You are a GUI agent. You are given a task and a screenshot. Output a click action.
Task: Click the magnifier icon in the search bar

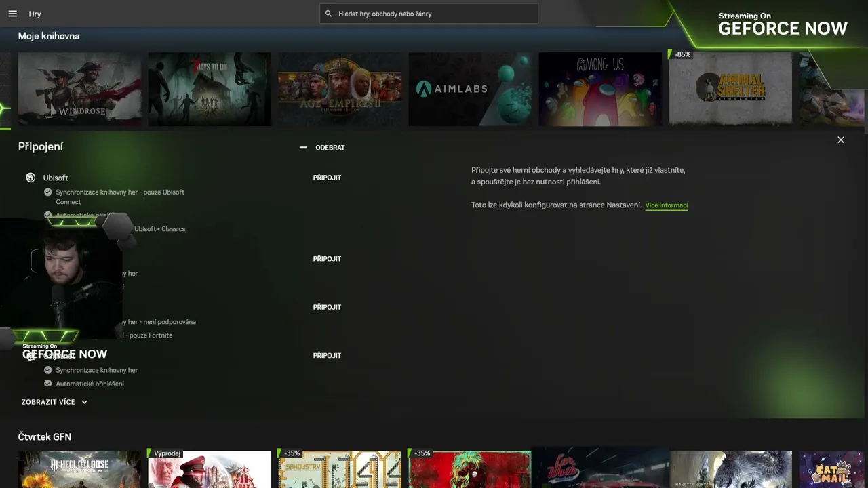[x=329, y=14]
